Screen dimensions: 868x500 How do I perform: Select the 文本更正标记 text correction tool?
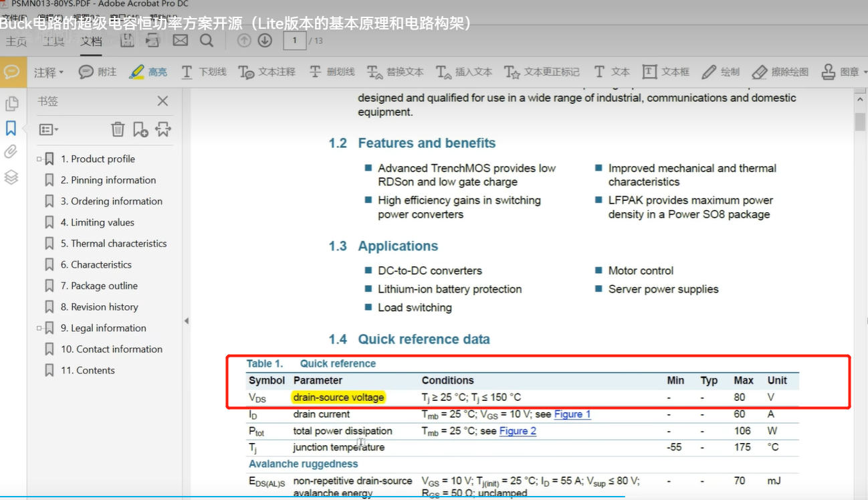point(542,72)
